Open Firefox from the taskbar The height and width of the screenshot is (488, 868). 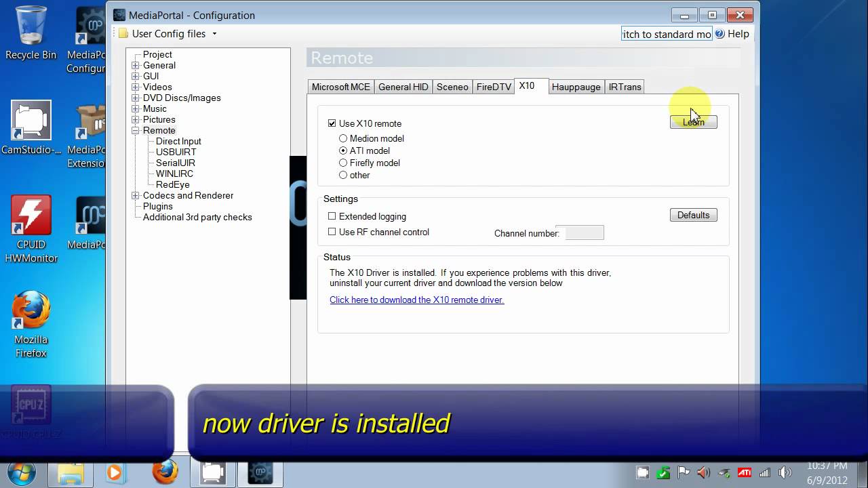tap(165, 472)
